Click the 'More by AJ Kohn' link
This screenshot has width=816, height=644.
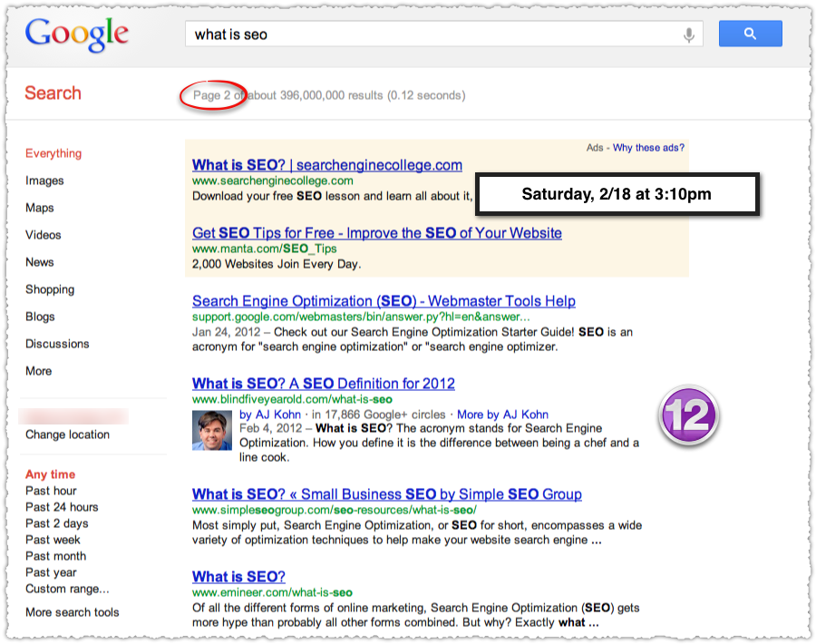point(502,415)
